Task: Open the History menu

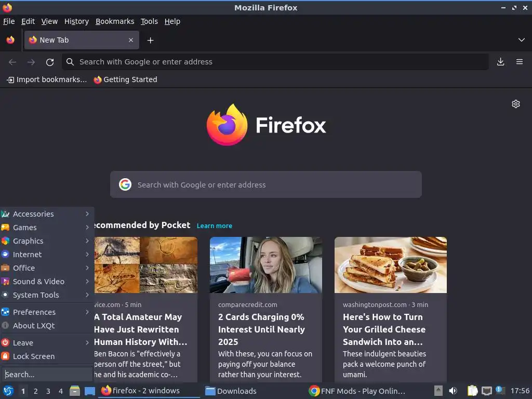Action: [77, 21]
